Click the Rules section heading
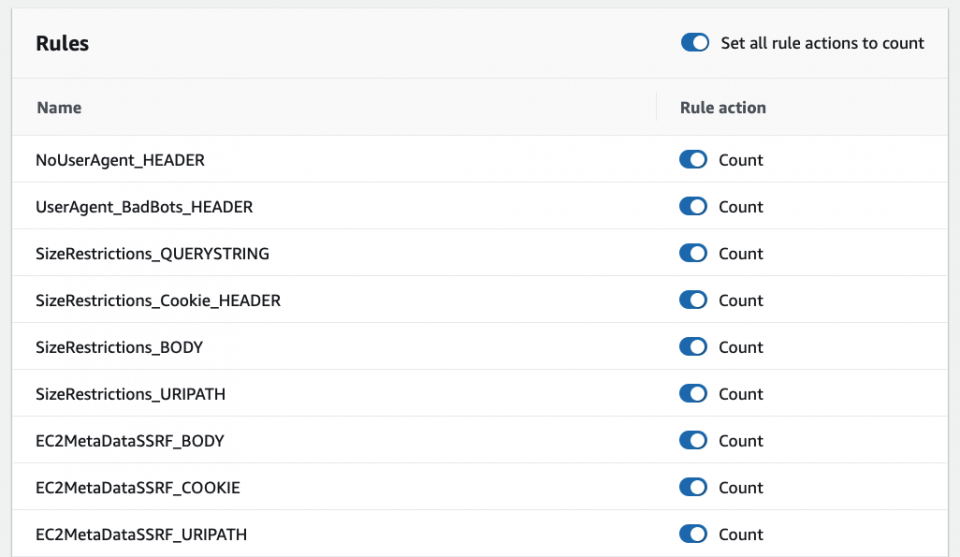This screenshot has height=557, width=960. [x=62, y=43]
